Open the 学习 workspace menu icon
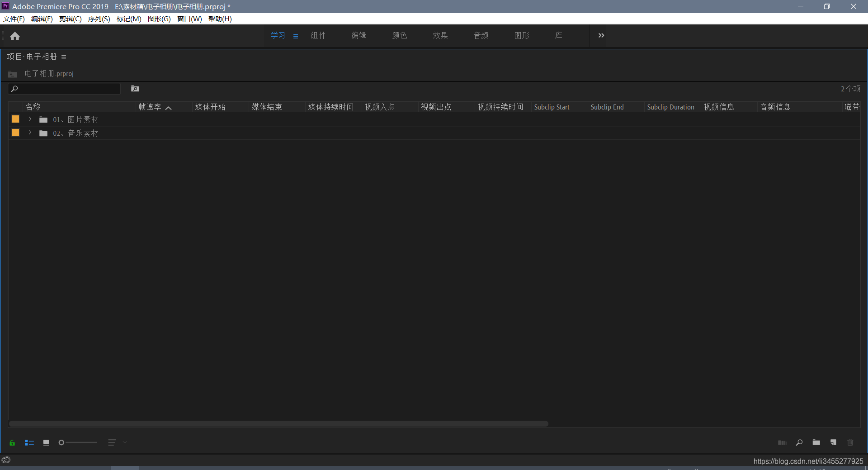868x470 pixels. tap(296, 36)
